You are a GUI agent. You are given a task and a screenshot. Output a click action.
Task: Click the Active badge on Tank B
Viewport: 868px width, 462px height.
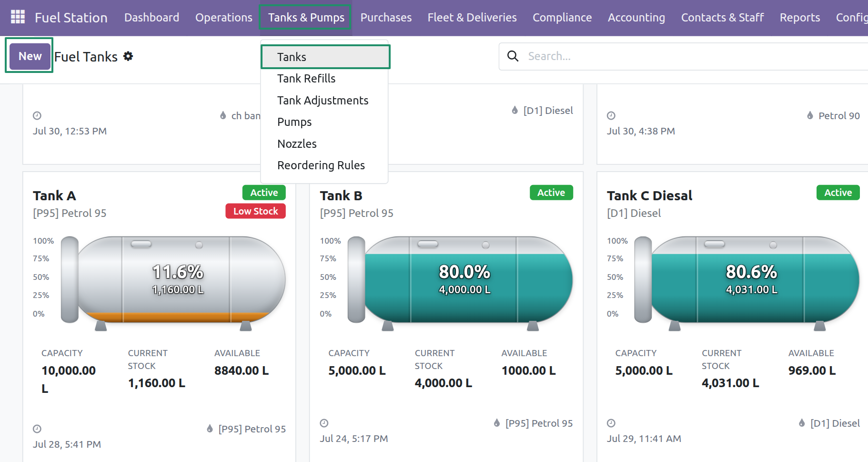pyautogui.click(x=551, y=193)
